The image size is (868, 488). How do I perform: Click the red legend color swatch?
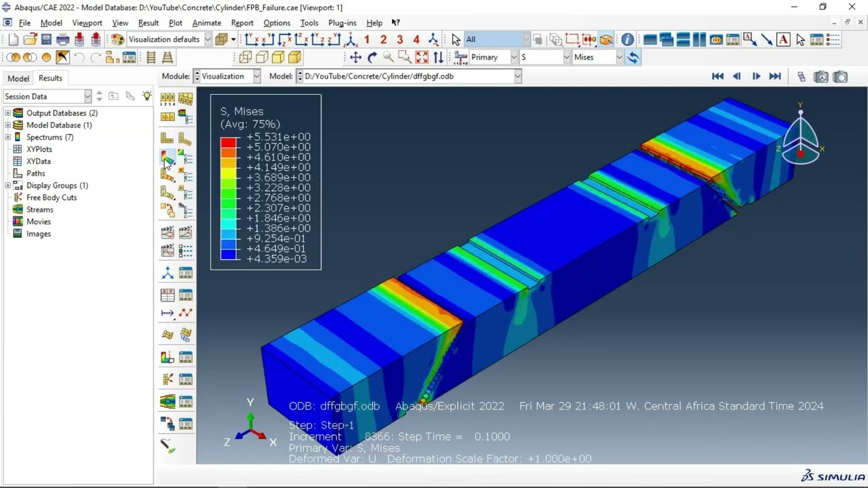229,142
